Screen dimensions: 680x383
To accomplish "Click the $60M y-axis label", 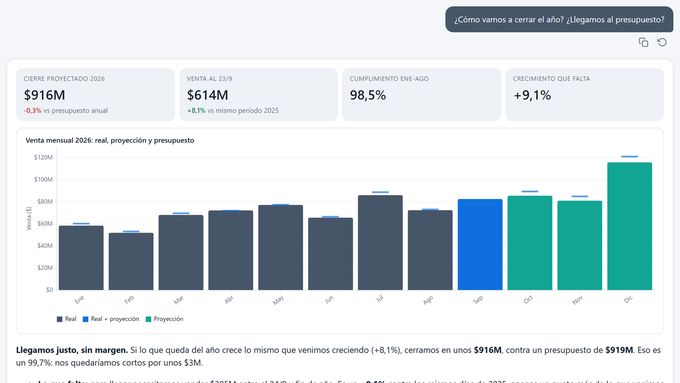I will 45,224.
